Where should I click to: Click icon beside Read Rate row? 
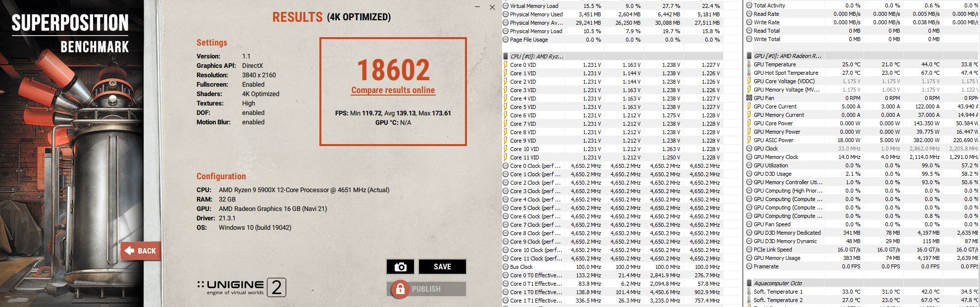pos(749,14)
